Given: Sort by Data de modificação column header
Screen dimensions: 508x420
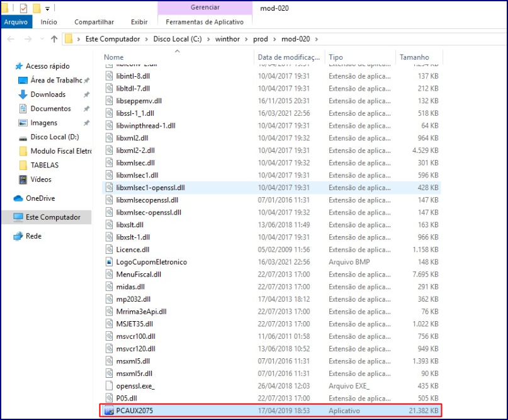Looking at the screenshot, I should 289,57.
